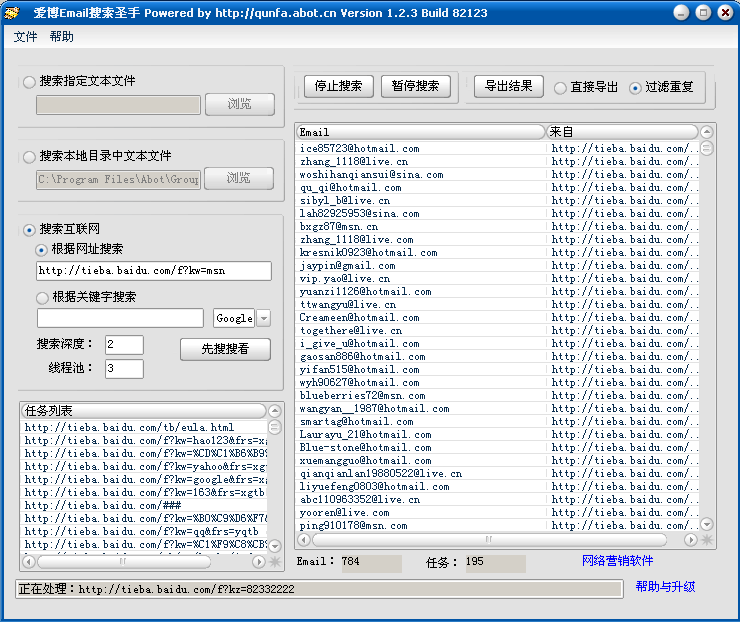Click the vertical scrollbar thumb of email list
Viewport: 740px width, 622px height.
pos(706,149)
